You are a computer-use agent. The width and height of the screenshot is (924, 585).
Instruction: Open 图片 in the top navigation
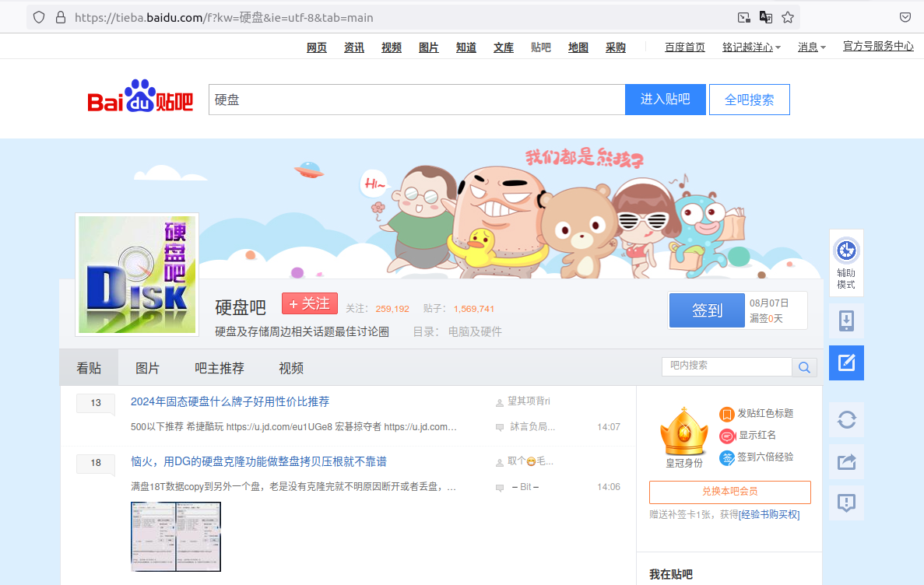pos(428,47)
